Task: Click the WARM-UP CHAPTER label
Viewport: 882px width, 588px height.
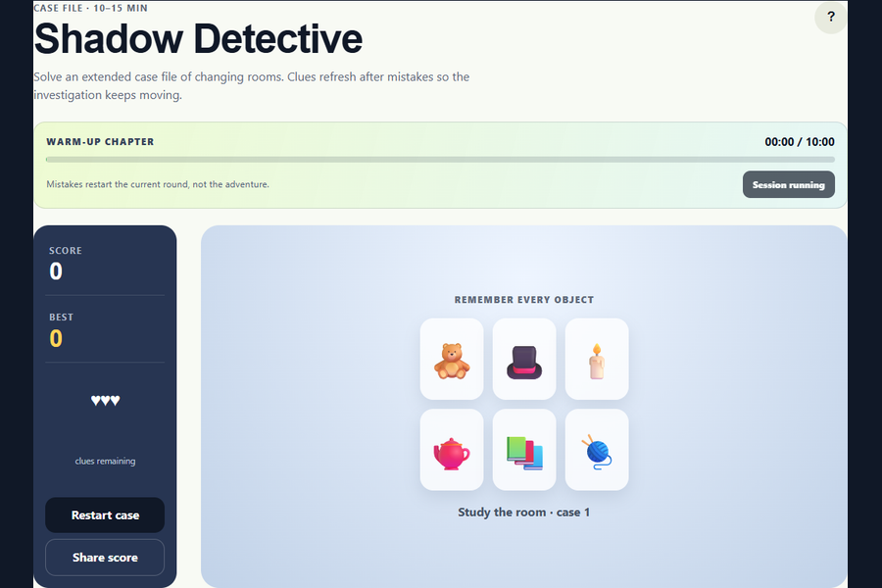Action: tap(100, 142)
